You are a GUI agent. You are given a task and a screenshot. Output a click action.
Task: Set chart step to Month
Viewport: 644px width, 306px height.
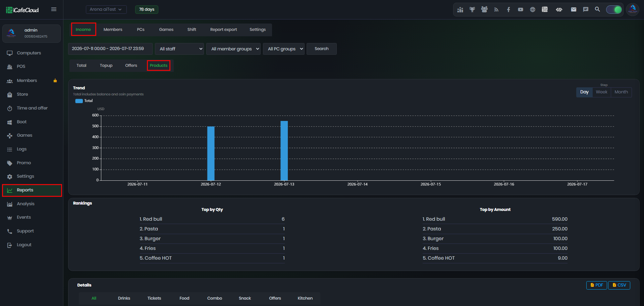(x=621, y=92)
